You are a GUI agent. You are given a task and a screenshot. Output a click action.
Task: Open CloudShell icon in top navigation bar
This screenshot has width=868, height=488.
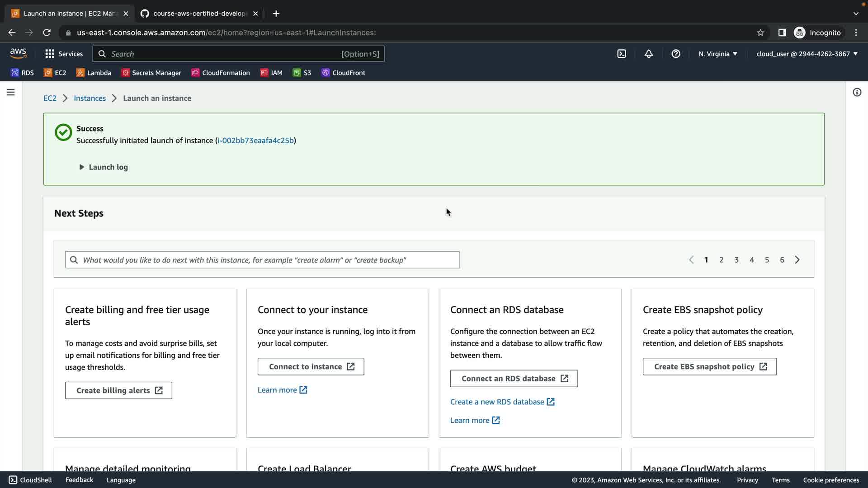point(622,54)
